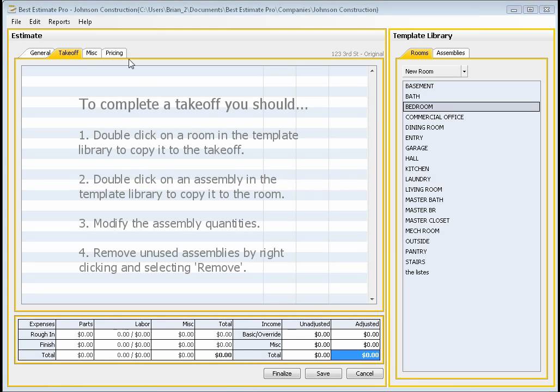Select 'the listes' room entry
This screenshot has width=560, height=392.
pyautogui.click(x=471, y=272)
